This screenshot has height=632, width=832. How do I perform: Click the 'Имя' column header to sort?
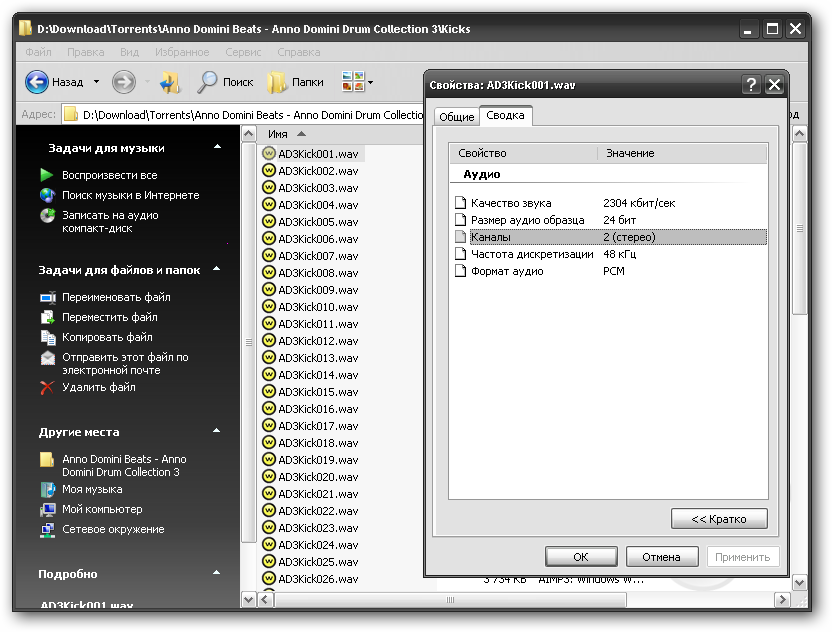pyautogui.click(x=278, y=134)
